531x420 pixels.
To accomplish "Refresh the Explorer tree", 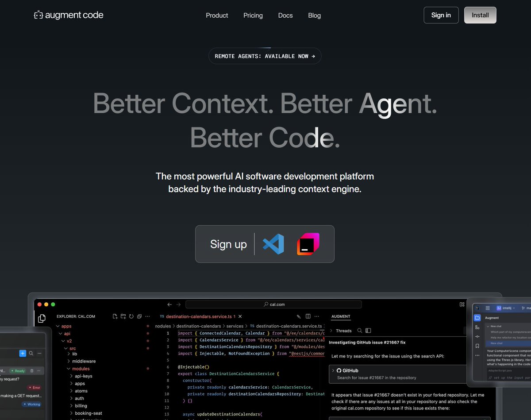I will click(x=131, y=316).
